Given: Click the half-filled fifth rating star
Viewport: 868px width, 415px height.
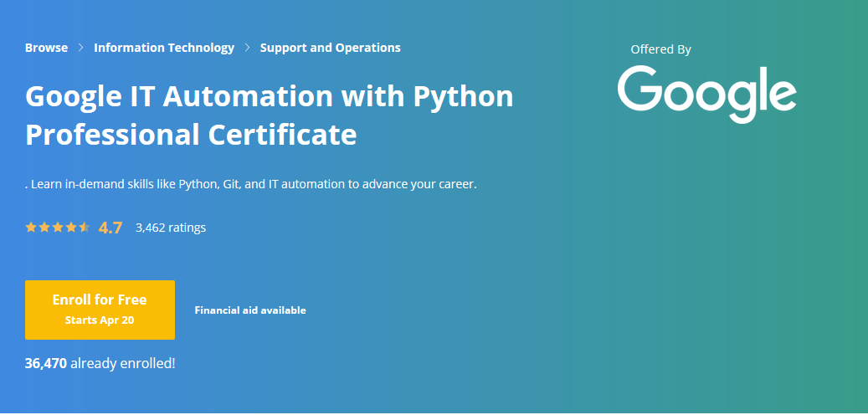Looking at the screenshot, I should 85,227.
